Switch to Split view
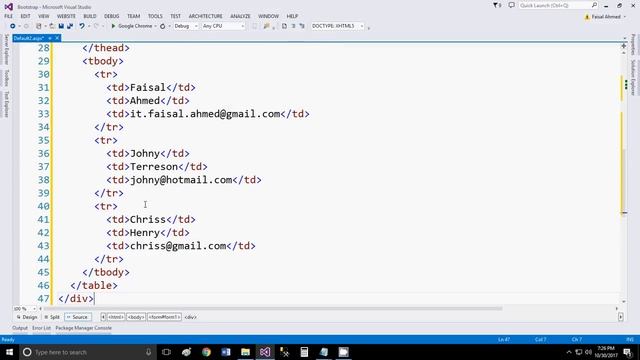640x360 pixels. point(52,317)
